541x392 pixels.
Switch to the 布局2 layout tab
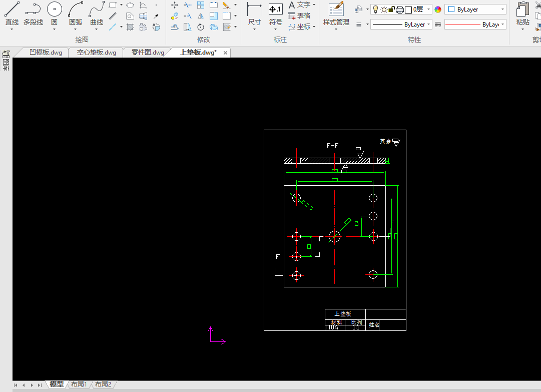103,384
